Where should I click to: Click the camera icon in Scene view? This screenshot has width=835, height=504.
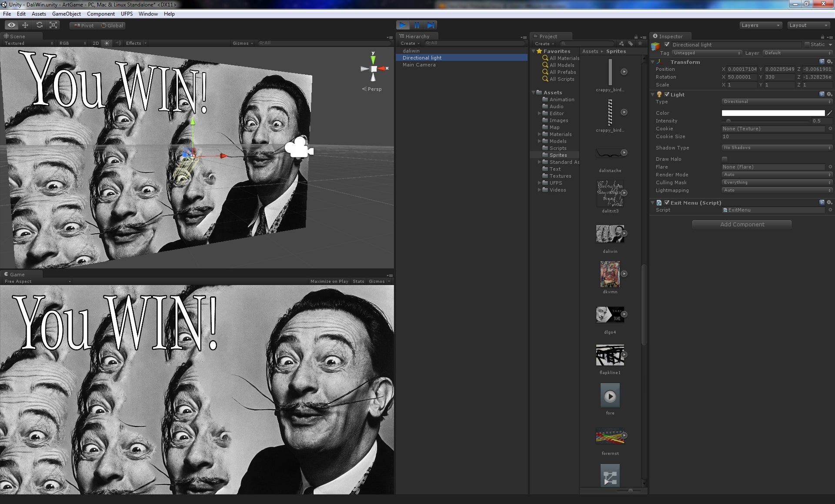[299, 147]
